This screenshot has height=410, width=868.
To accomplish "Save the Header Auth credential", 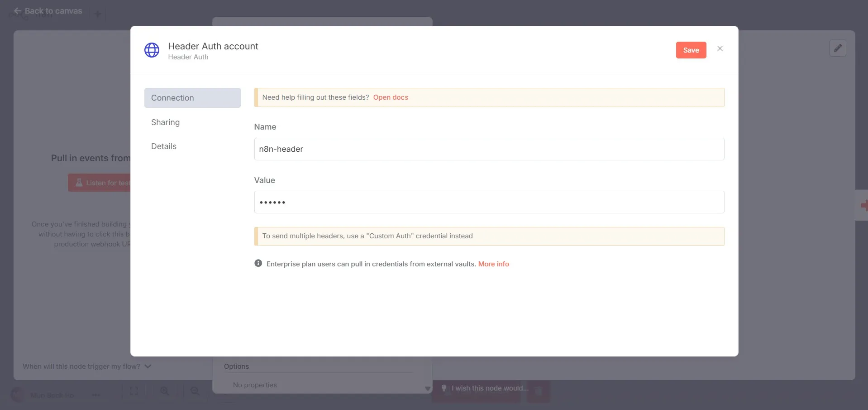I will 691,50.
